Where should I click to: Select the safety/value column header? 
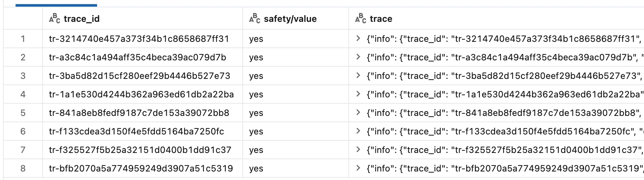290,19
